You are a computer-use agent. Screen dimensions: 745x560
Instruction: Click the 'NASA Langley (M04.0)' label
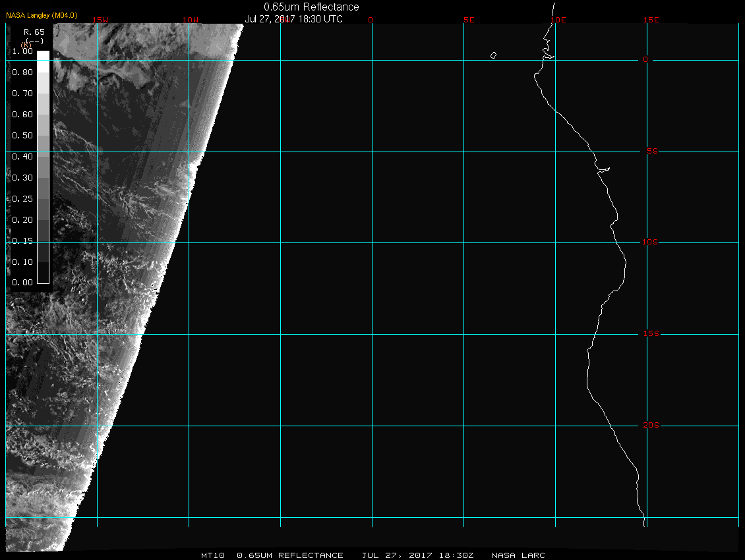pyautogui.click(x=42, y=15)
